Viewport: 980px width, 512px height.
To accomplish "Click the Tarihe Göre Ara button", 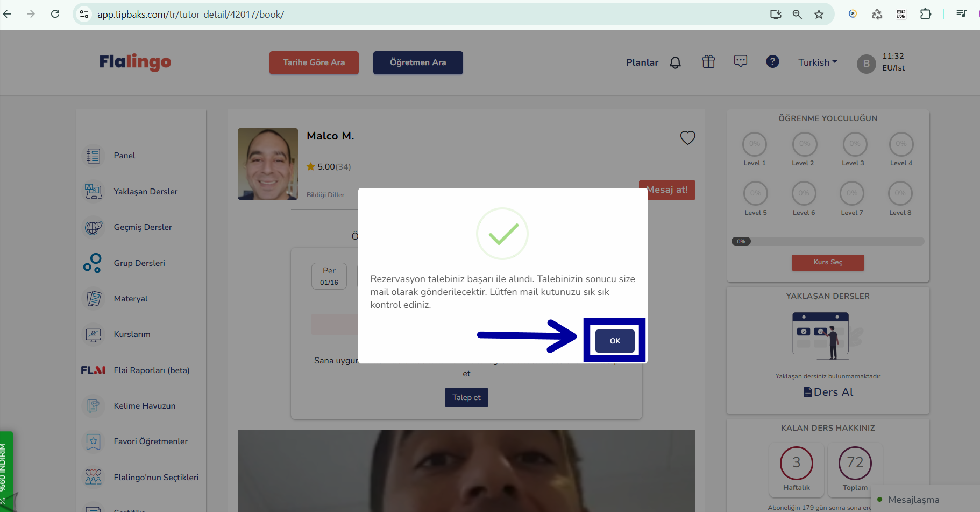I will pyautogui.click(x=314, y=62).
